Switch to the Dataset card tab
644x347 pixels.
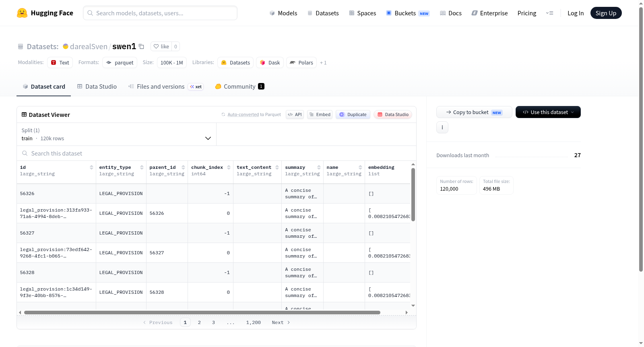pyautogui.click(x=44, y=87)
